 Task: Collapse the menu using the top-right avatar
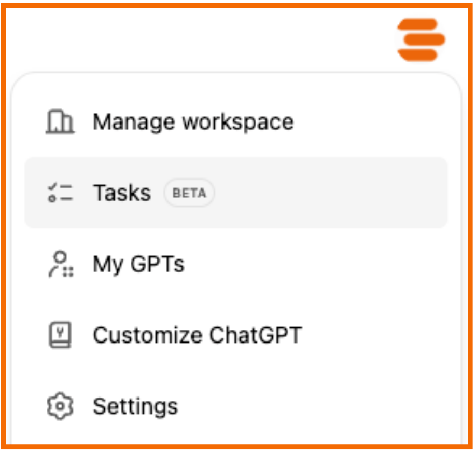tap(421, 39)
